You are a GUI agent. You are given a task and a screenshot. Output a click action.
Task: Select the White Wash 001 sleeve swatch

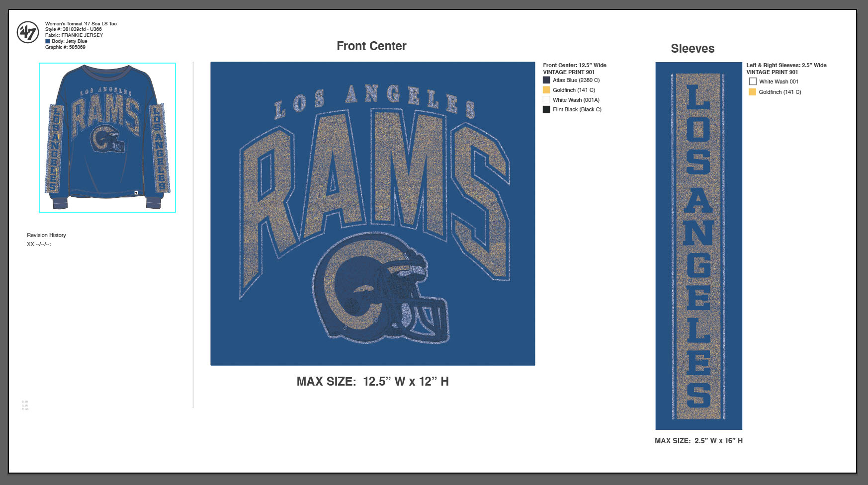tap(753, 81)
